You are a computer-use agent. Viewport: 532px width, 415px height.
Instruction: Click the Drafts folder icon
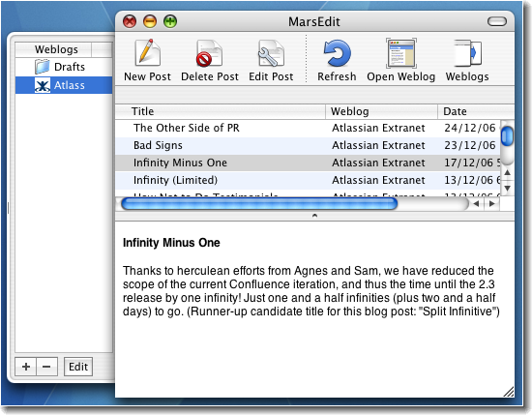coord(42,67)
